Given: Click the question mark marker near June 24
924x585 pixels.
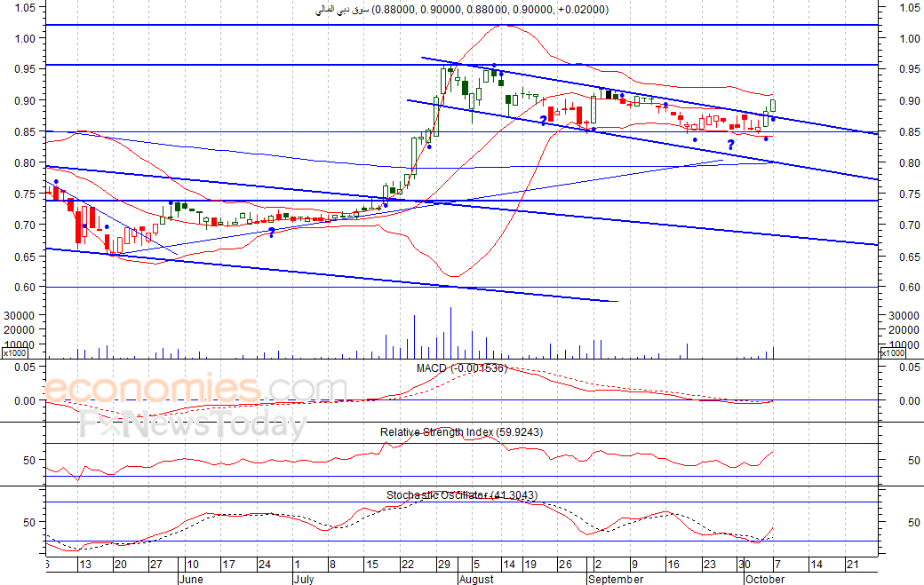Looking at the screenshot, I should click(271, 233).
